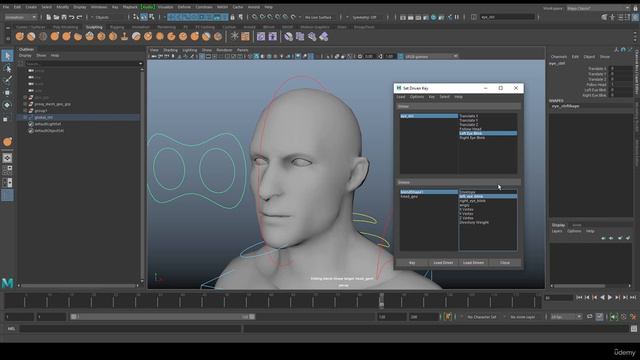The image size is (640, 360).
Task: Click the Render Current Frame icon
Action: tap(411, 17)
